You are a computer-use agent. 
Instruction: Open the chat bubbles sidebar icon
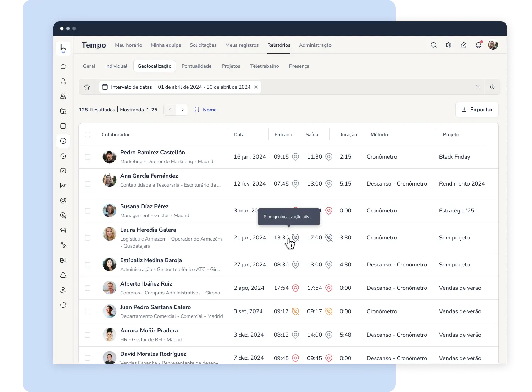point(63,215)
